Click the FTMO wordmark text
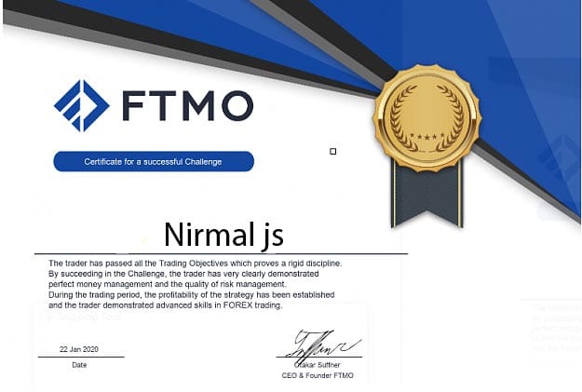This screenshot has height=392, width=582. pos(188,106)
